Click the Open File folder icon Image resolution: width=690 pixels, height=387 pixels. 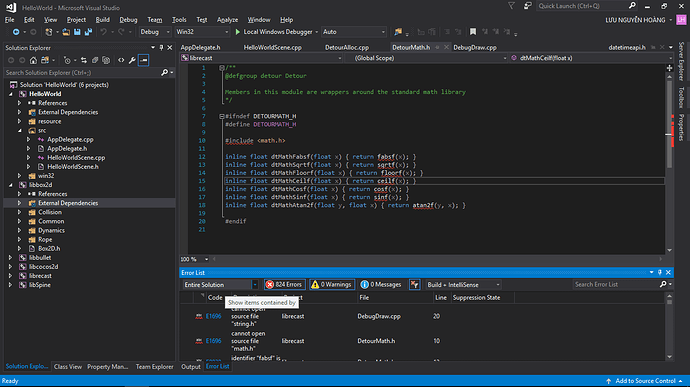[x=66, y=32]
